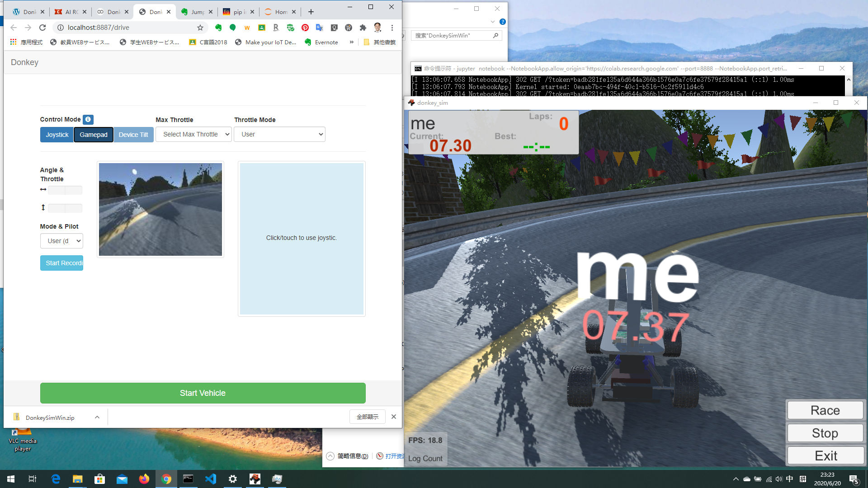Switch to the Home Jupyter tab
This screenshot has width=868, height=488.
pos(280,12)
